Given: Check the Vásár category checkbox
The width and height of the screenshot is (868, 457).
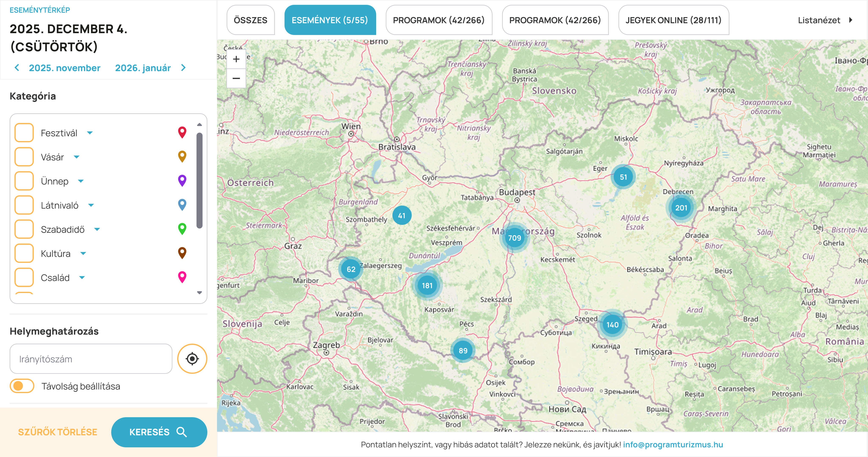Looking at the screenshot, I should [x=24, y=157].
